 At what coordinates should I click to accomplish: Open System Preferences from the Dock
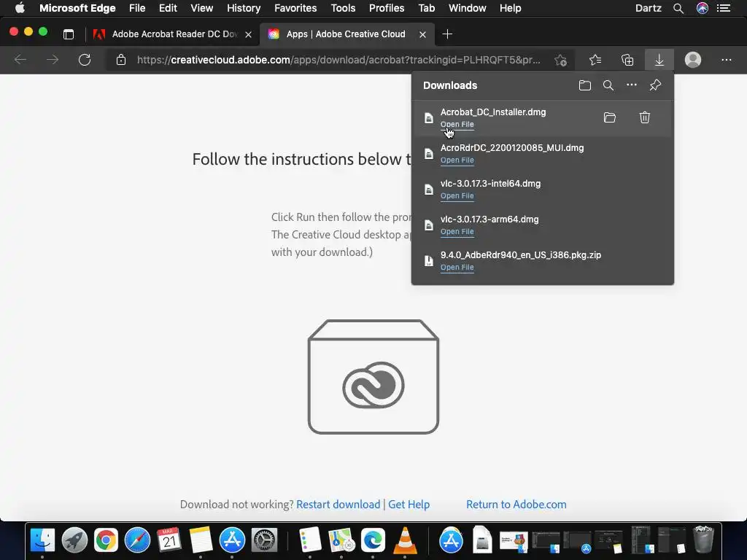coord(264,540)
